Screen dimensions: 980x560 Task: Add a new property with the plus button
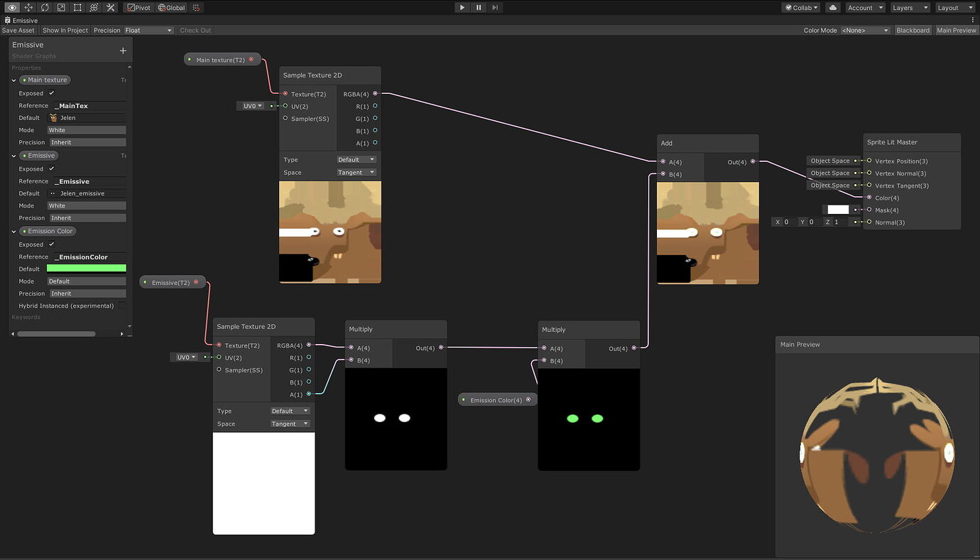pyautogui.click(x=122, y=50)
